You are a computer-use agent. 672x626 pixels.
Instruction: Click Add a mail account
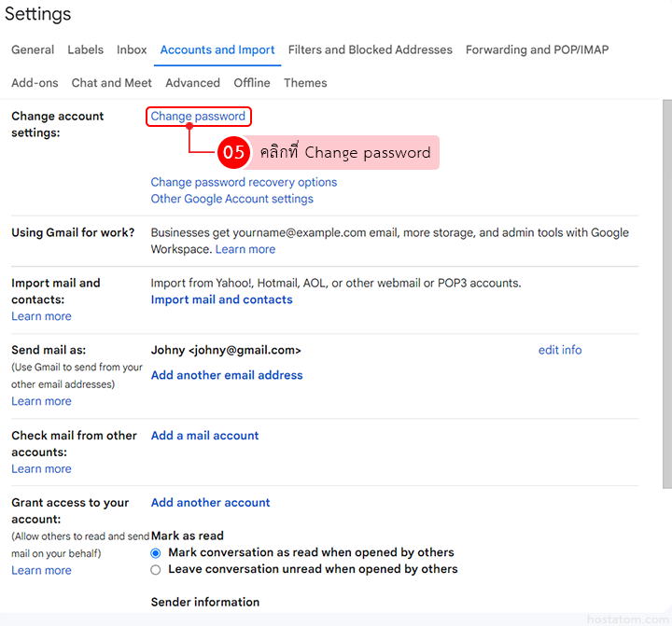pos(204,436)
